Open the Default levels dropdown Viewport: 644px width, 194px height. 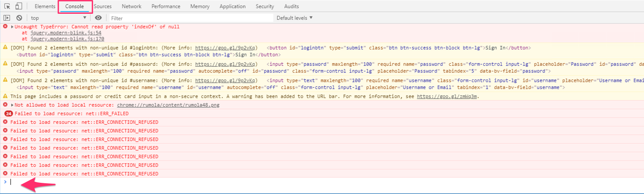[295, 18]
